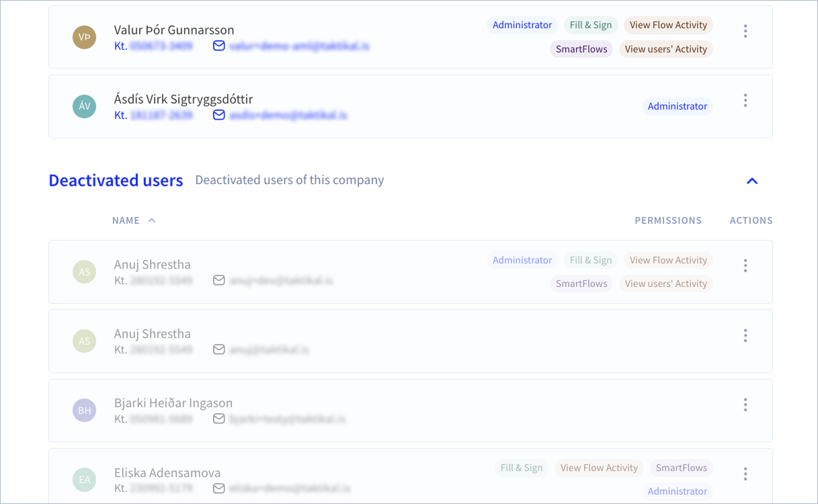The width and height of the screenshot is (818, 504).
Task: Open actions menu for Ásdís Virk Sigtryggsdóttir
Action: coord(745,100)
